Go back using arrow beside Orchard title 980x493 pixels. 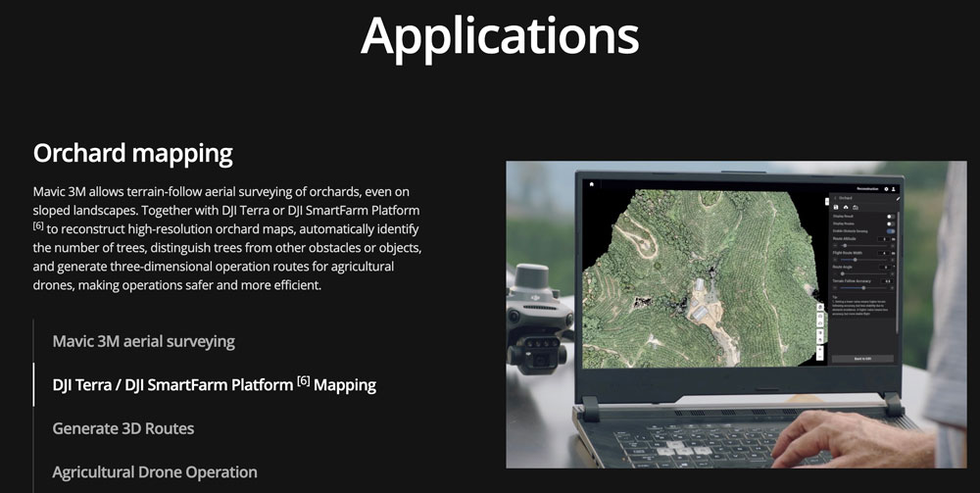coord(835,198)
